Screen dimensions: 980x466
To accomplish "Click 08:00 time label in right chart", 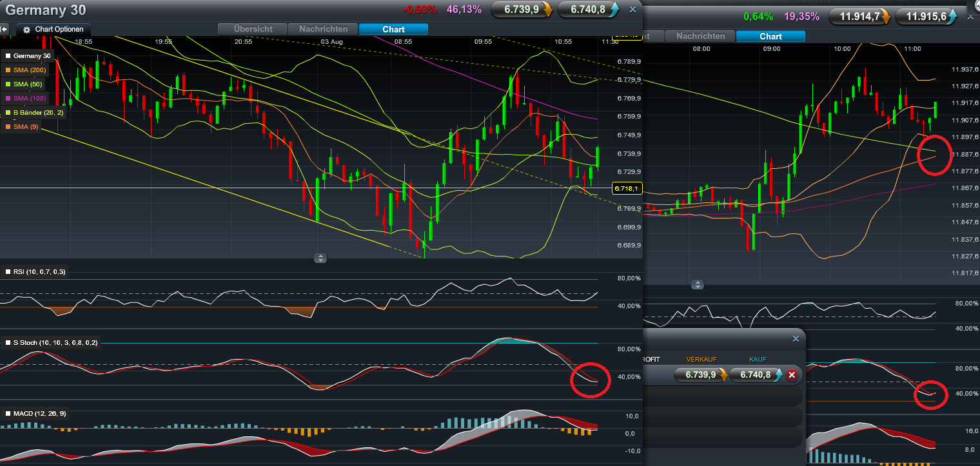I will tap(701, 48).
